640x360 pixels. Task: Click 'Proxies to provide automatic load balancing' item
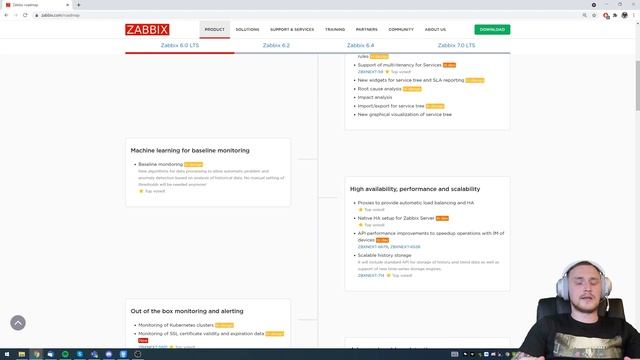[416, 202]
